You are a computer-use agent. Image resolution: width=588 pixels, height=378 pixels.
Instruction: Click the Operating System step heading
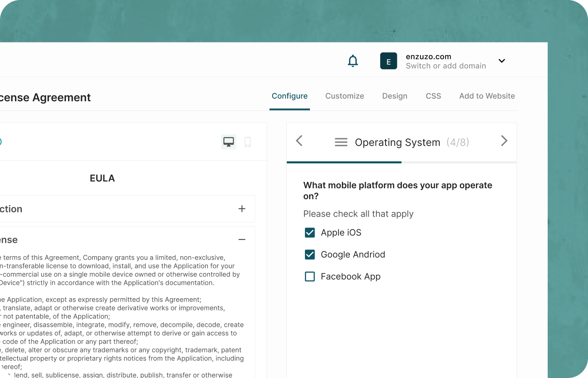(x=397, y=142)
